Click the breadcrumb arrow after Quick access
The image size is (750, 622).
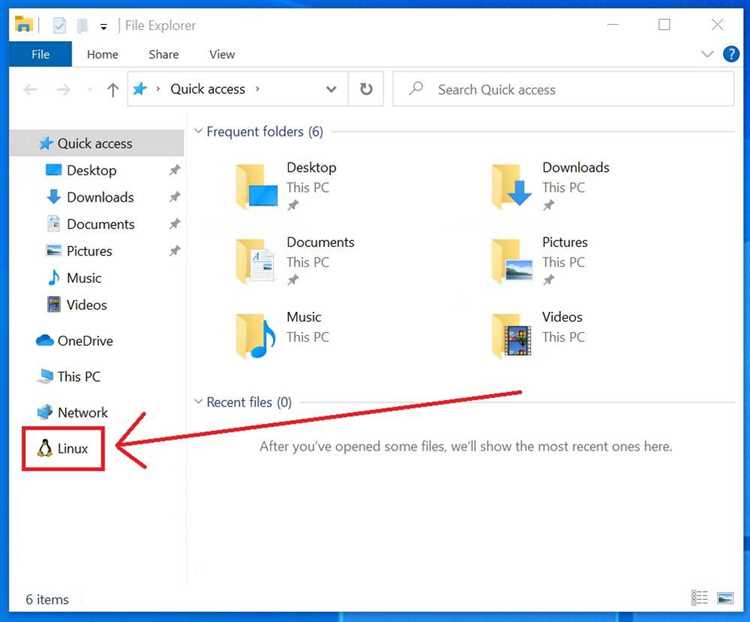(x=258, y=89)
